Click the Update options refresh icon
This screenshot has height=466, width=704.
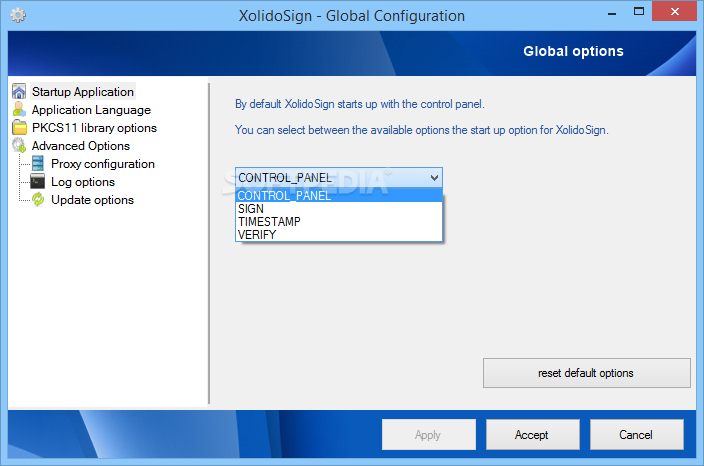coord(38,199)
